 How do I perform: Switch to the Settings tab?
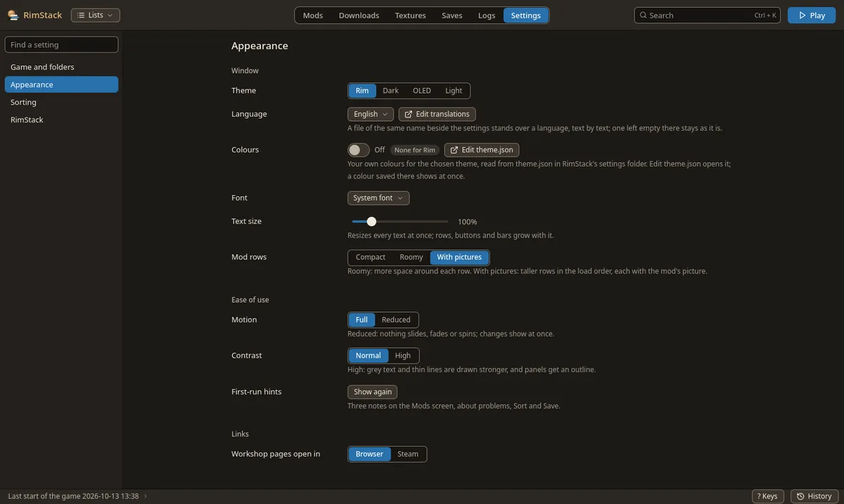tap(526, 15)
